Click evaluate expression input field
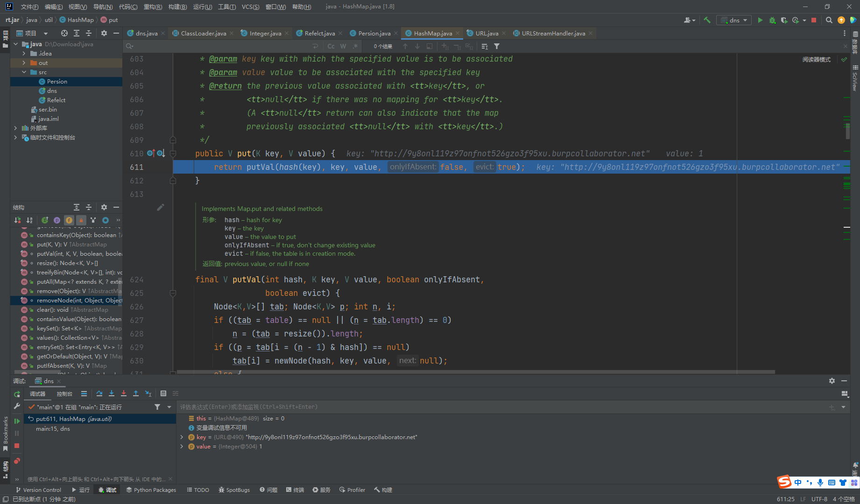 click(x=502, y=407)
